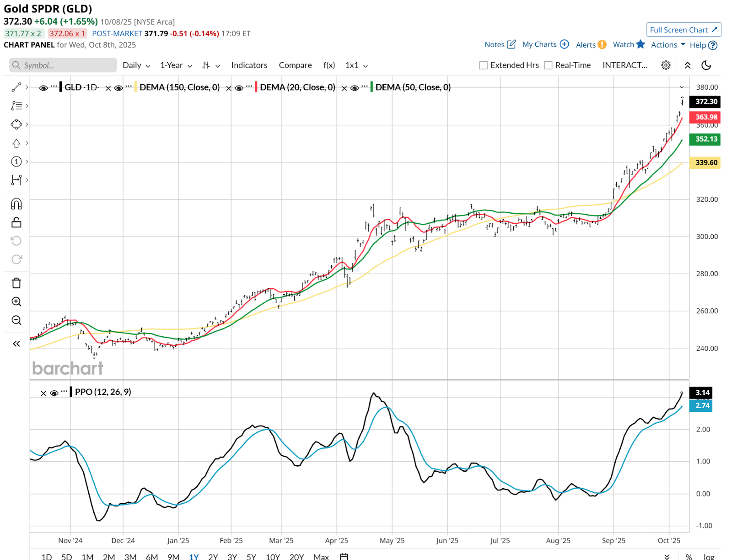This screenshot has width=732, height=560.
Task: Open chart settings gear icon
Action: click(666, 65)
